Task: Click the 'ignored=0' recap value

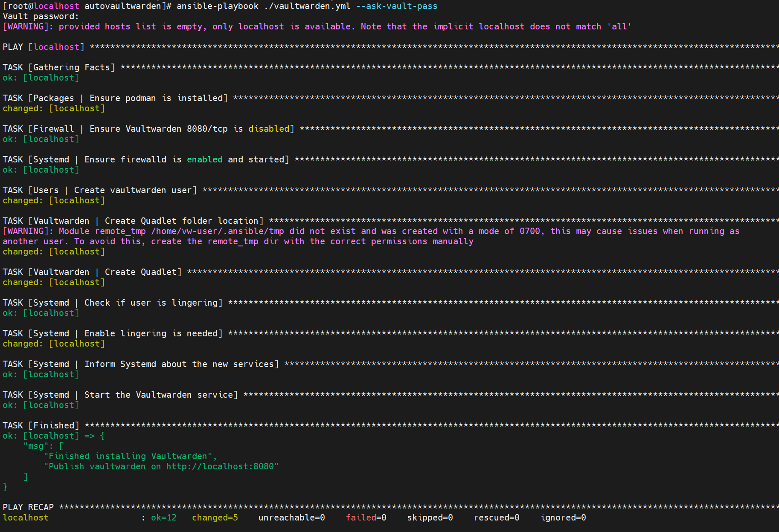Action: [x=563, y=518]
